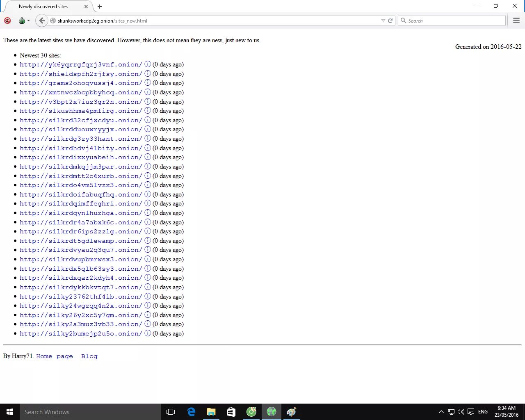This screenshot has height=420, width=525.
Task: Open link silkrdt5gdlewamp.onion
Action: 81,241
